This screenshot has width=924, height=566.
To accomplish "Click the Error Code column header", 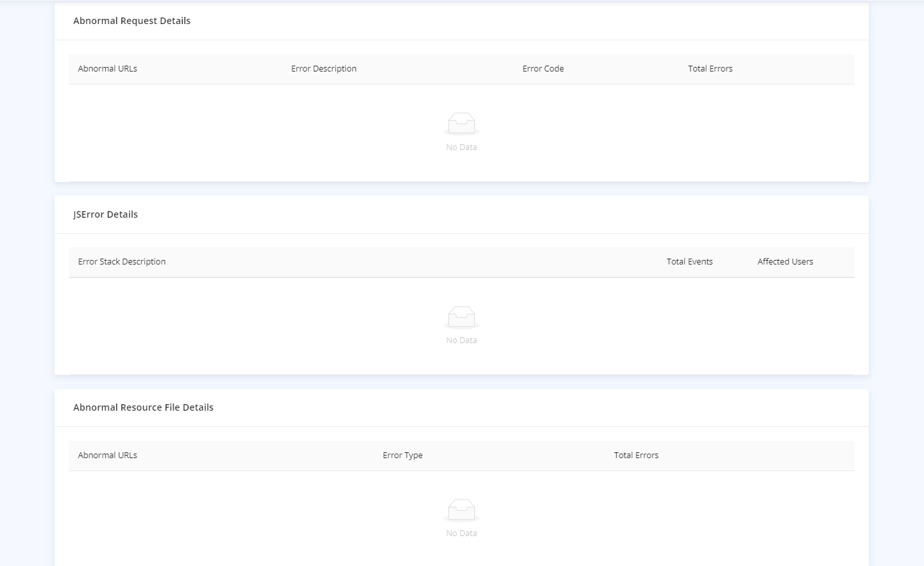I will point(543,69).
